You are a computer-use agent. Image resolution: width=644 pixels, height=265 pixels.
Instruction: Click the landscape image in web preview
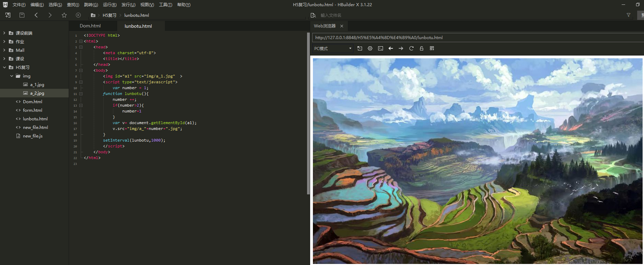click(x=477, y=161)
